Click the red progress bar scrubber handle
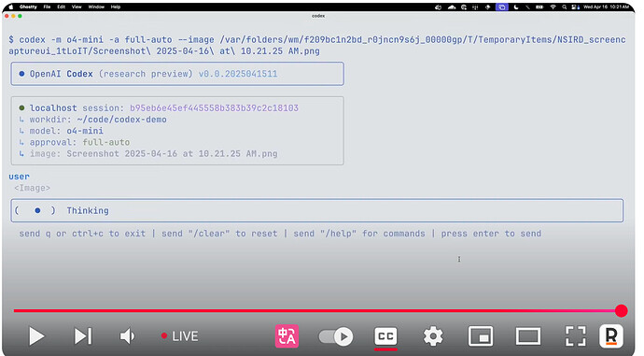Screen dimensions: 644x356 tap(621, 311)
